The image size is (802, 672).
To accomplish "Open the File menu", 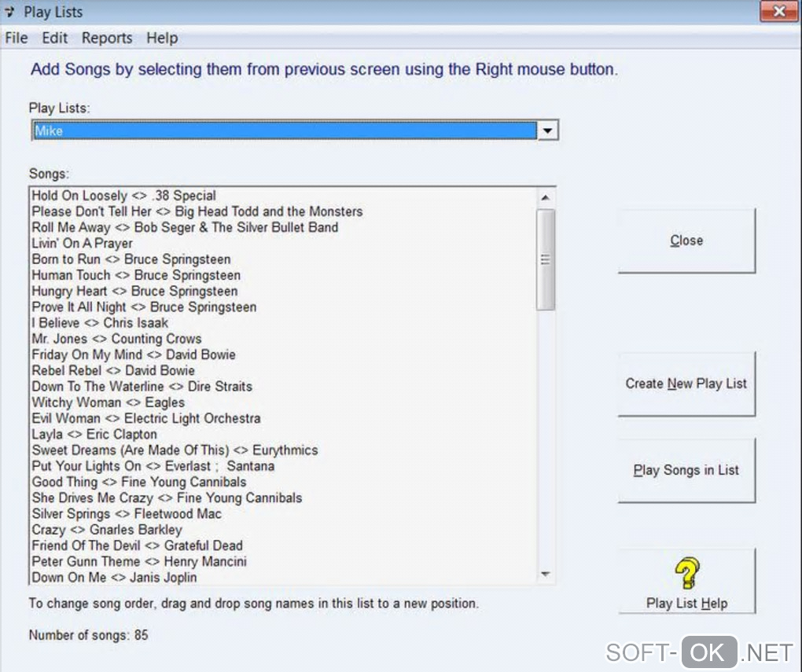I will (17, 38).
